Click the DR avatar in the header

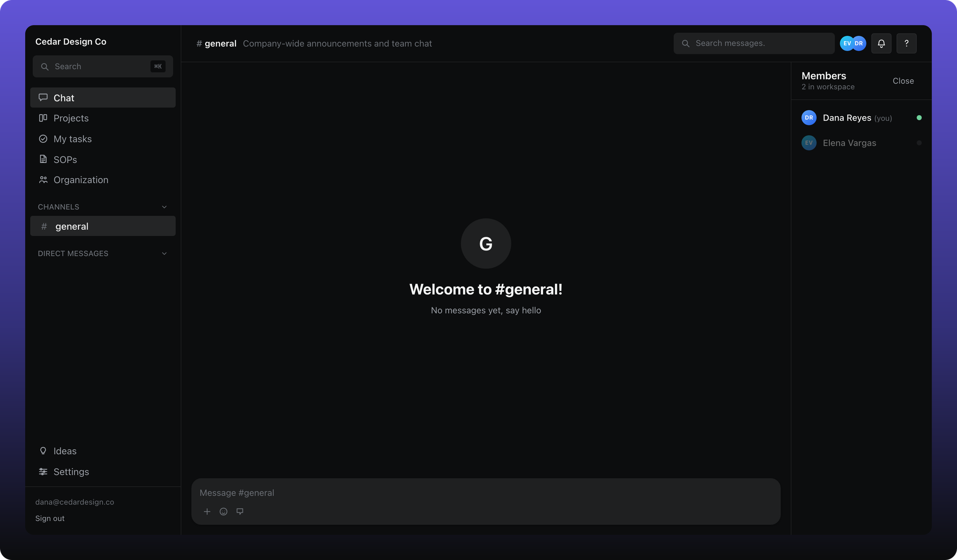[859, 44]
